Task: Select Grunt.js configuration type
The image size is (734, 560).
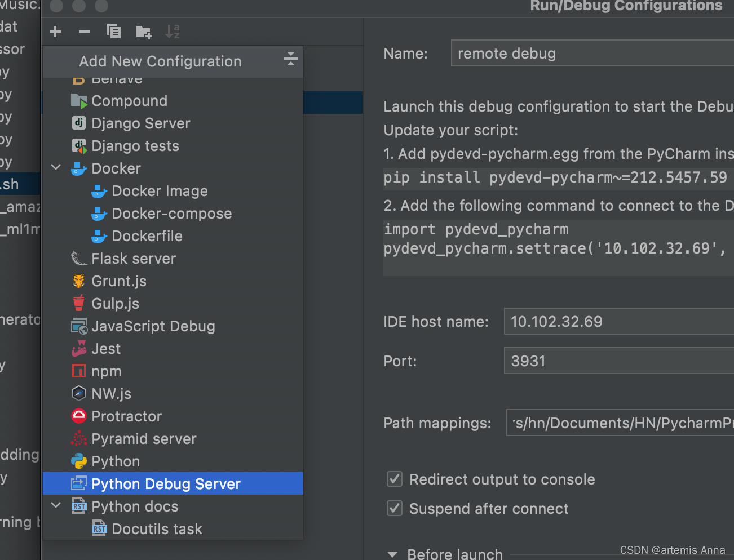Action: (173, 281)
